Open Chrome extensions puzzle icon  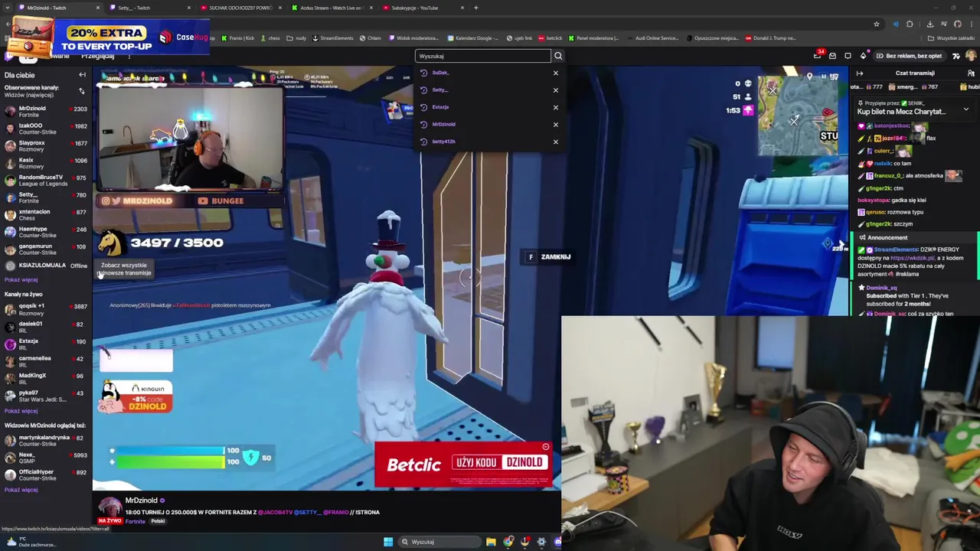[x=910, y=24]
